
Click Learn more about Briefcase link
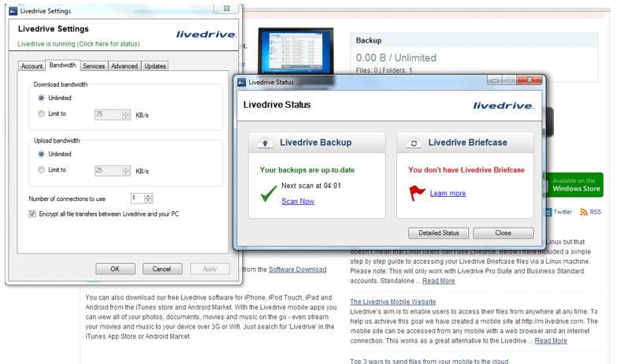pos(448,193)
